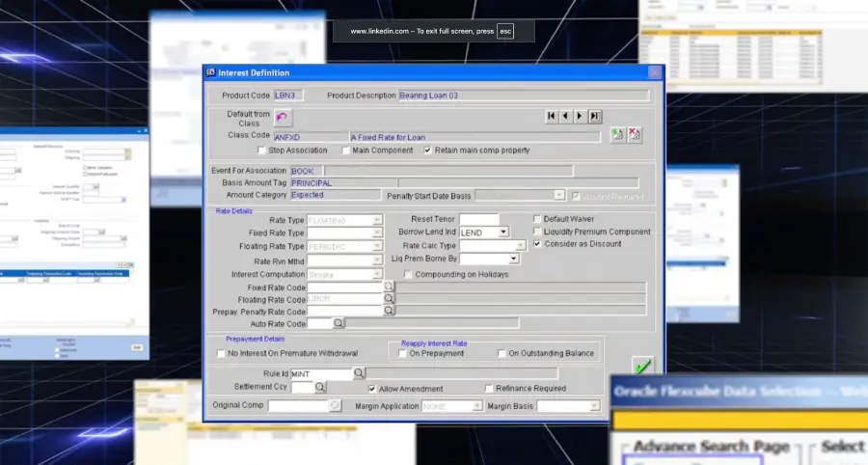Screen dimensions: 868x465
Task: Toggle Compounding on Holidays checkbox
Action: [x=408, y=275]
